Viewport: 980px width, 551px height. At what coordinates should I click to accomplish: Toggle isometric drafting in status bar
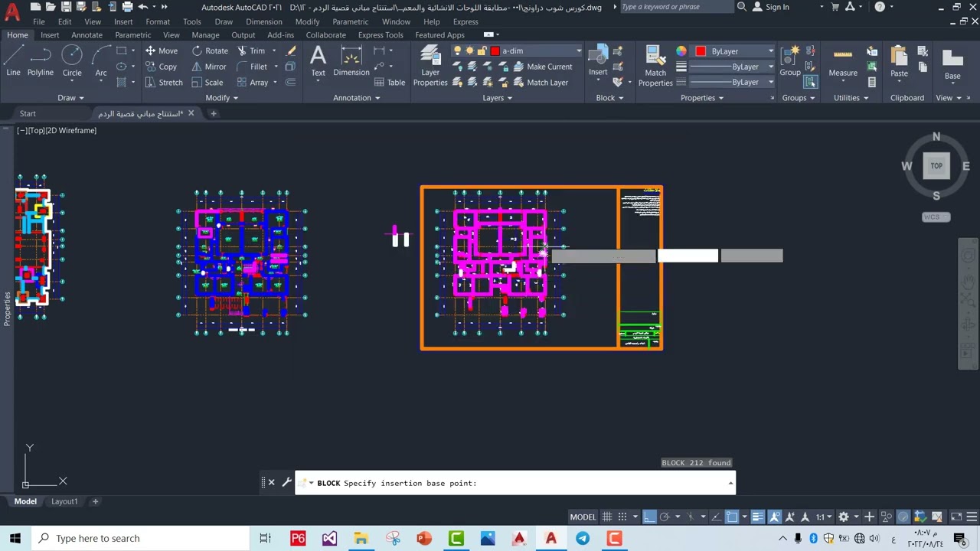tap(689, 517)
